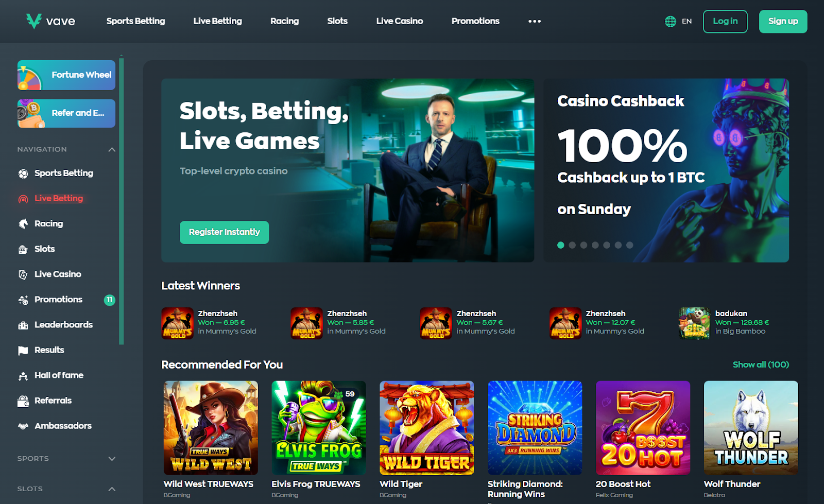Select the first banner carousel dot
The image size is (824, 504).
coord(561,245)
